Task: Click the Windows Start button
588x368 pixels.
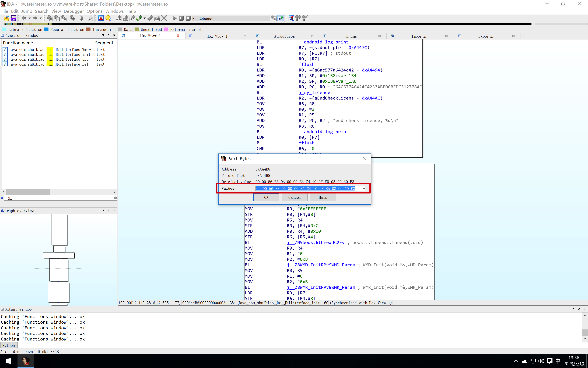Action: tap(9, 361)
